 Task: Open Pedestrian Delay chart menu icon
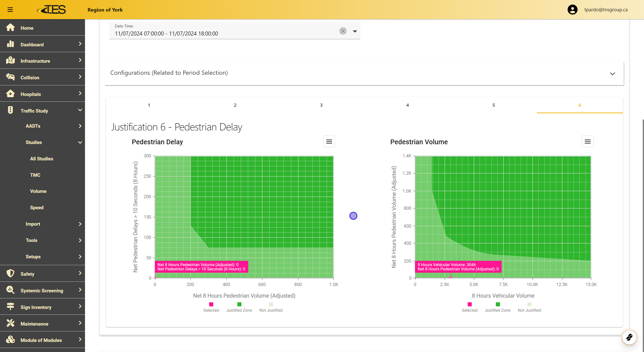[x=329, y=142]
